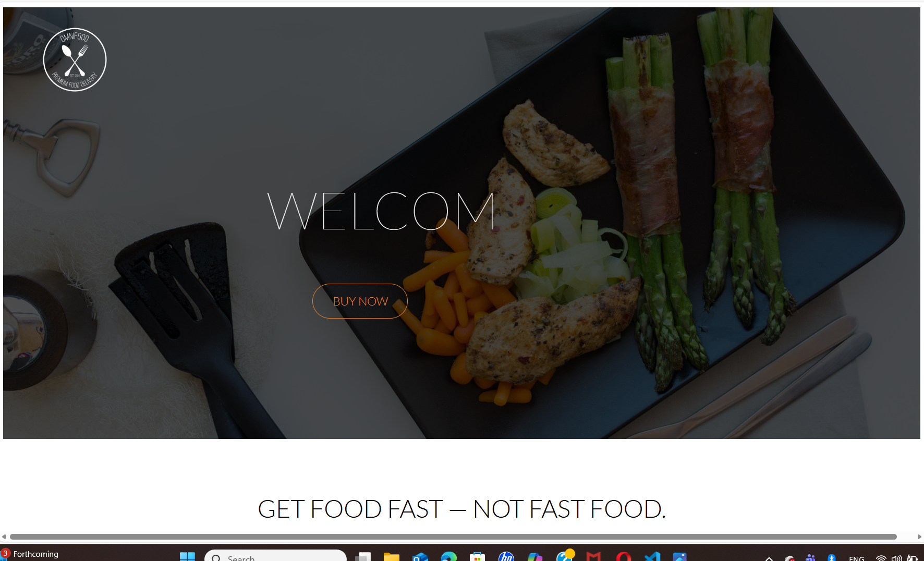The image size is (924, 561).
Task: Open Visual Studio Code from the taskbar
Action: click(x=652, y=557)
